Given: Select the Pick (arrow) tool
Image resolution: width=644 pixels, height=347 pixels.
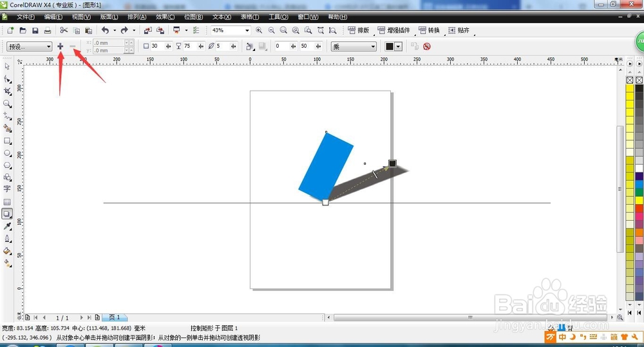Looking at the screenshot, I should coord(7,66).
